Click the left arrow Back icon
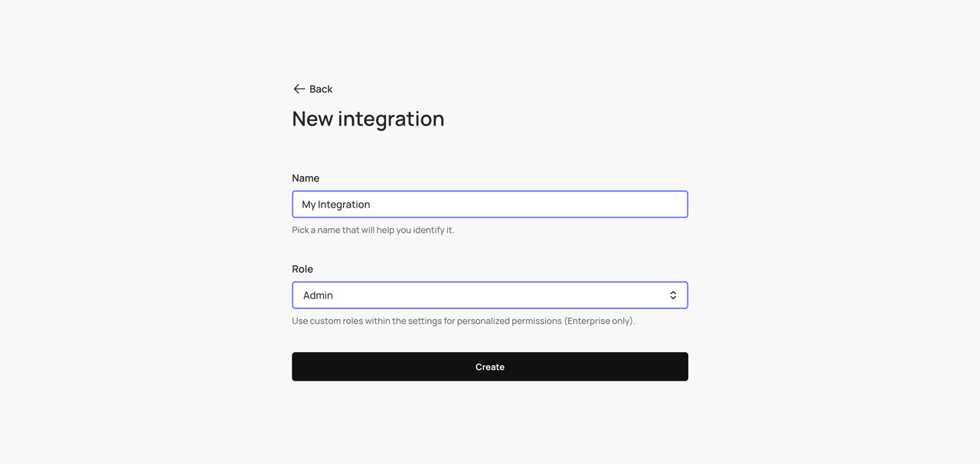This screenshot has height=464, width=980. coord(299,89)
